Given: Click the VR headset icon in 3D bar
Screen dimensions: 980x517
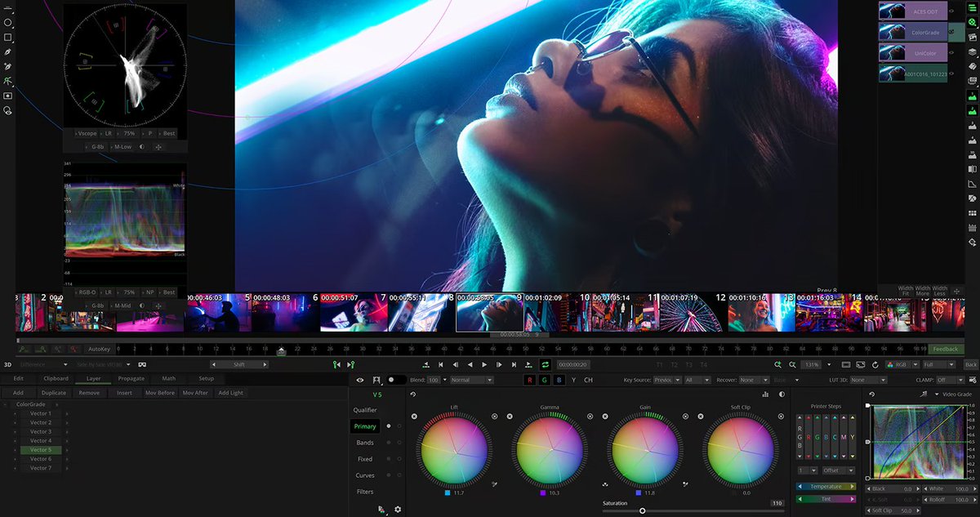Looking at the screenshot, I should click(142, 364).
